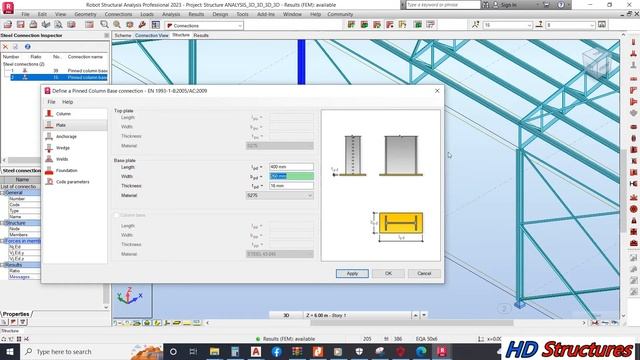The image size is (640, 360).
Task: Click the Apply button
Action: pyautogui.click(x=352, y=273)
